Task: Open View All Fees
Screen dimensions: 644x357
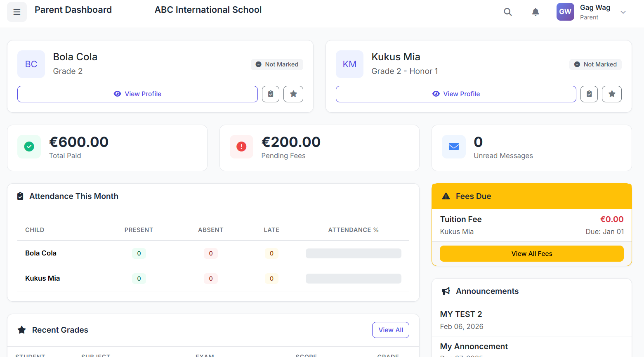Action: point(532,254)
